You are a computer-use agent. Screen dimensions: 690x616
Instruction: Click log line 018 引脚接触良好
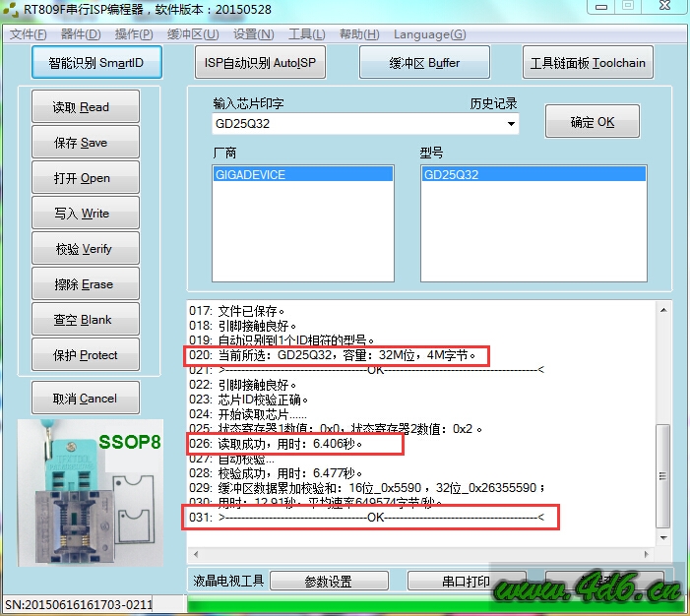243,326
